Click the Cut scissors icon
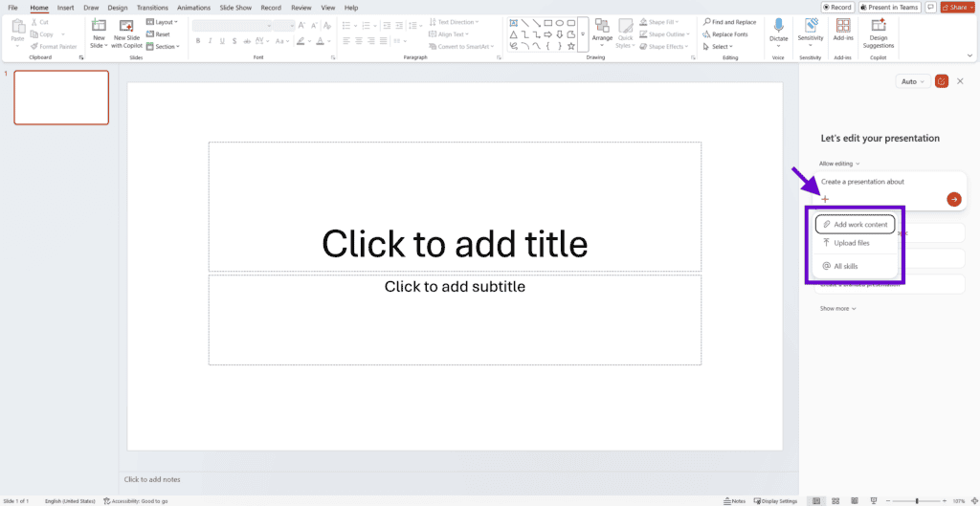 (34, 22)
